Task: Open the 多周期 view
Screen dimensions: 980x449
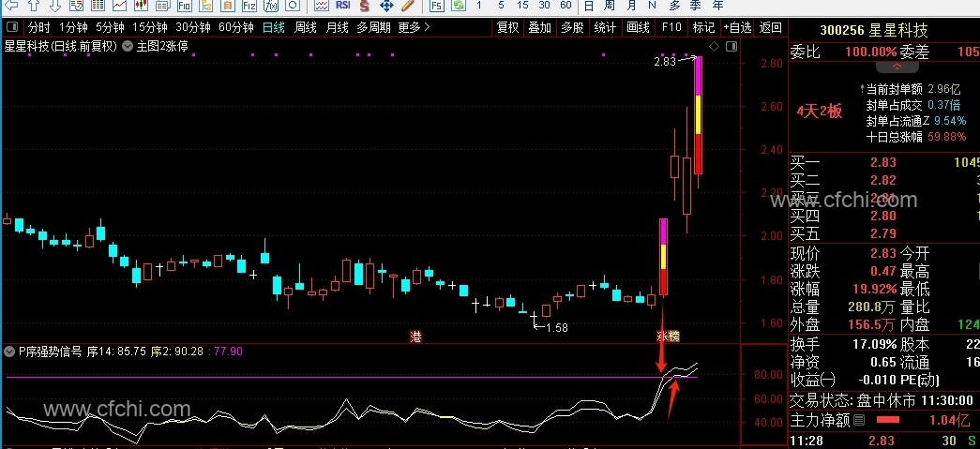Action: coord(374,27)
